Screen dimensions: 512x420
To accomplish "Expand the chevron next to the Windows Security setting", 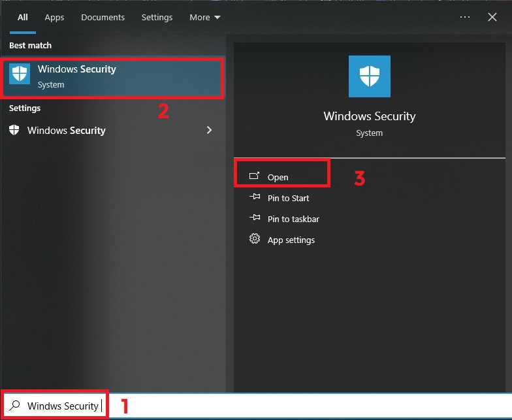I will pyautogui.click(x=209, y=130).
